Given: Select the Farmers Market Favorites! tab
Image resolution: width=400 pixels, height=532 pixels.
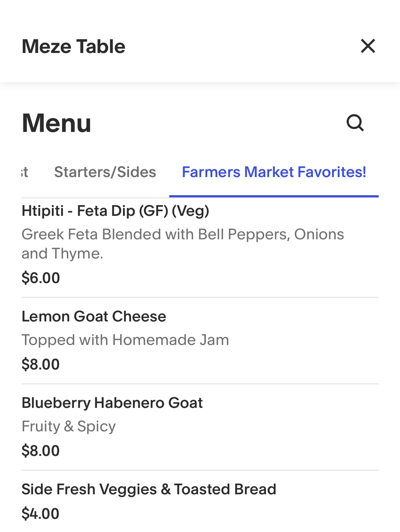Looking at the screenshot, I should pos(274,172).
